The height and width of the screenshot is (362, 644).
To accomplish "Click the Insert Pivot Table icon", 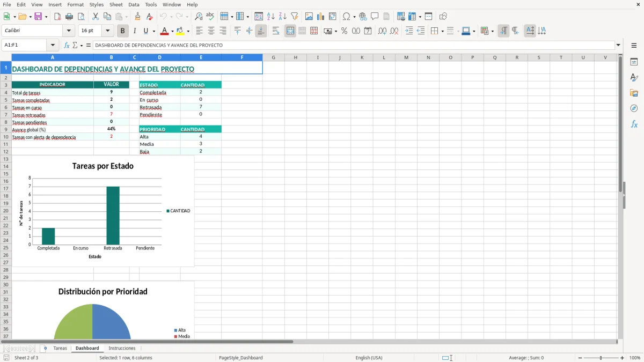I will pyautogui.click(x=333, y=17).
